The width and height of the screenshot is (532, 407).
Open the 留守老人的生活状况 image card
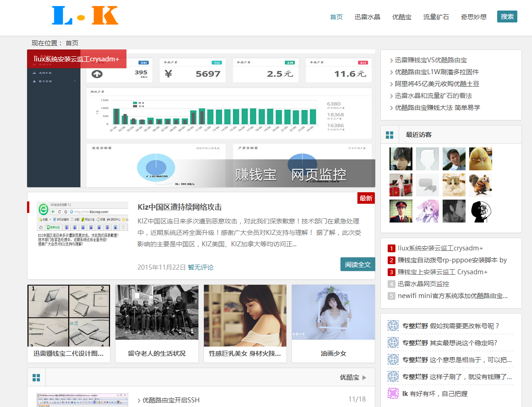tap(157, 312)
